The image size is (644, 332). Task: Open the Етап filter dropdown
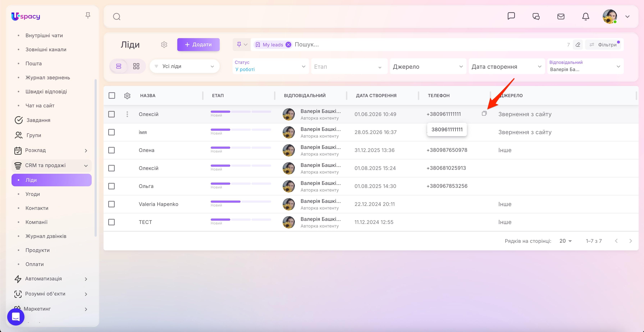click(x=349, y=67)
